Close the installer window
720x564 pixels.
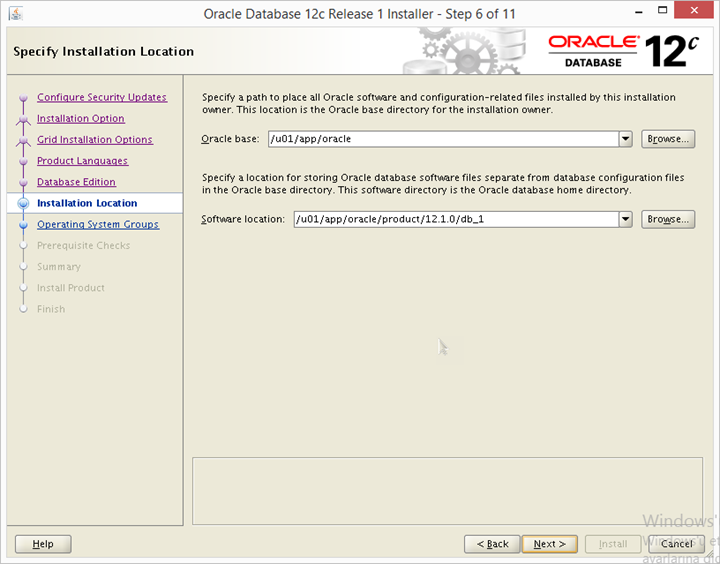coord(694,10)
